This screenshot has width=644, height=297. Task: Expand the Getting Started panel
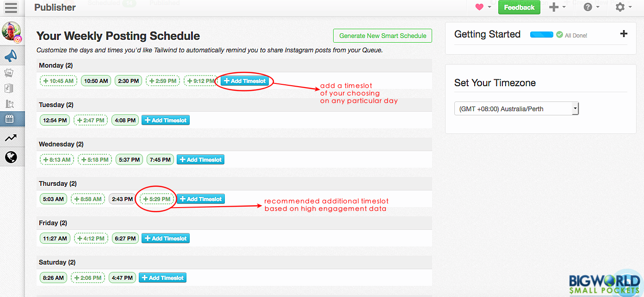pyautogui.click(x=624, y=34)
